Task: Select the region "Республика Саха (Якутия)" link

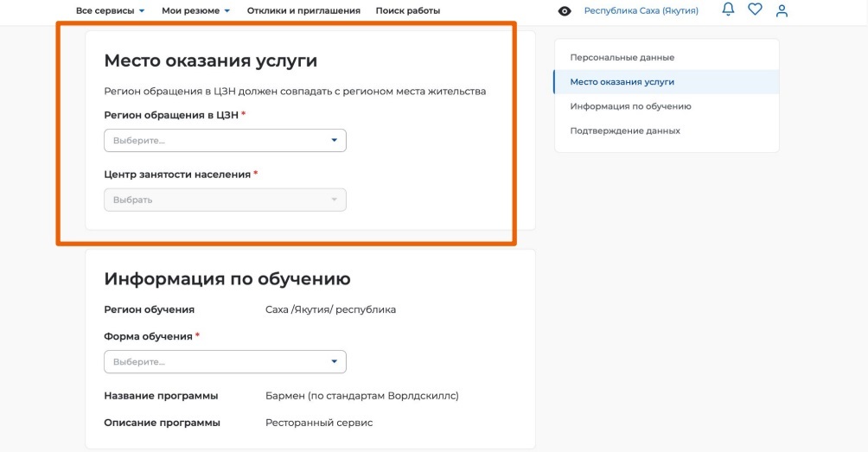Action: pyautogui.click(x=641, y=10)
